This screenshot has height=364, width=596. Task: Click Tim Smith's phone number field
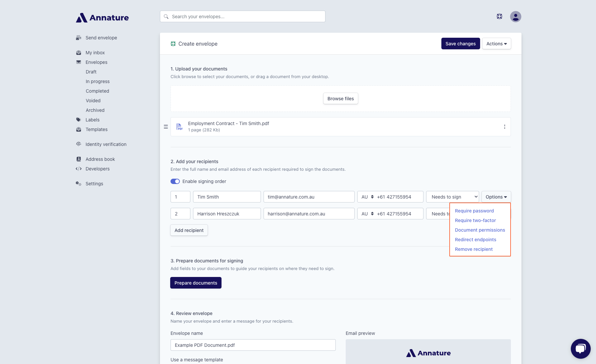[x=399, y=197]
